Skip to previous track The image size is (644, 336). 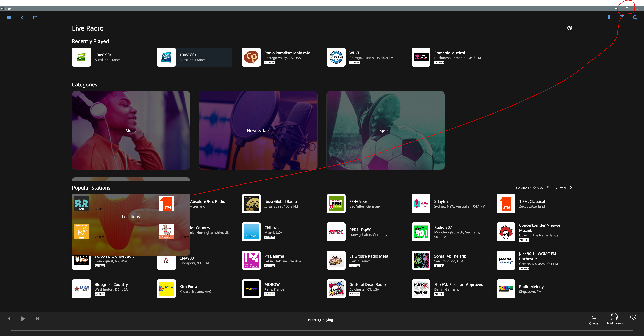[9, 319]
